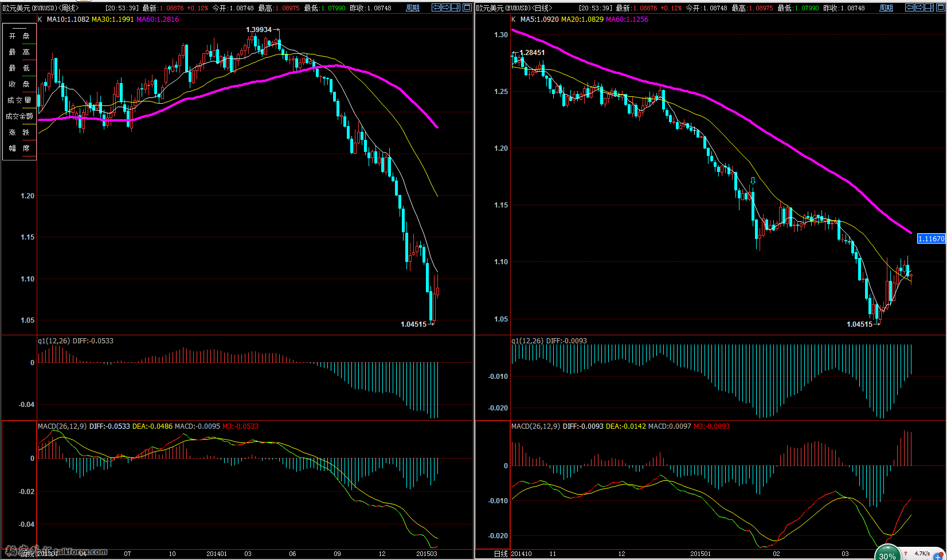
Task: Open the 周期 period link in daily chart
Action: (x=886, y=8)
